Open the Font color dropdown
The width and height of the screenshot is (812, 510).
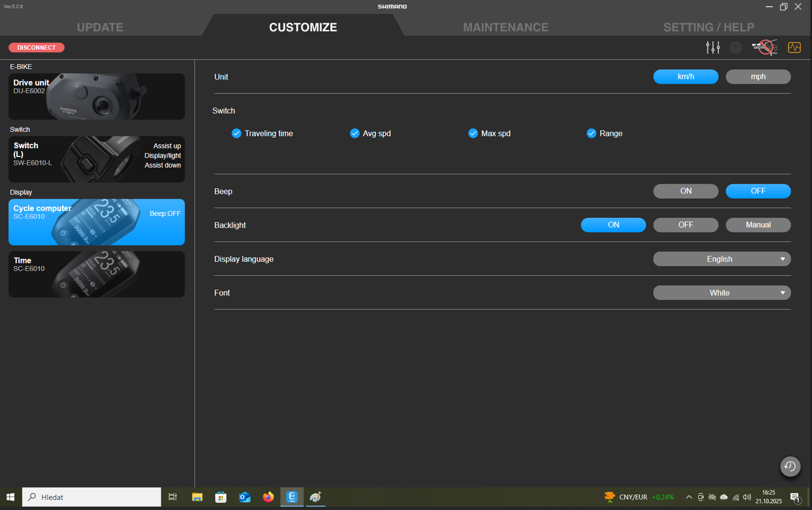722,293
